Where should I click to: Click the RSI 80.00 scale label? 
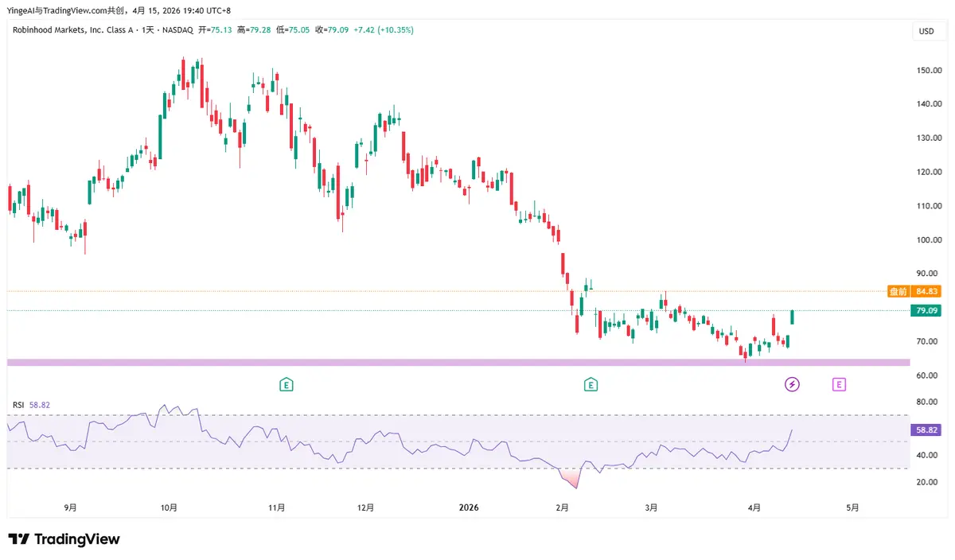point(927,402)
